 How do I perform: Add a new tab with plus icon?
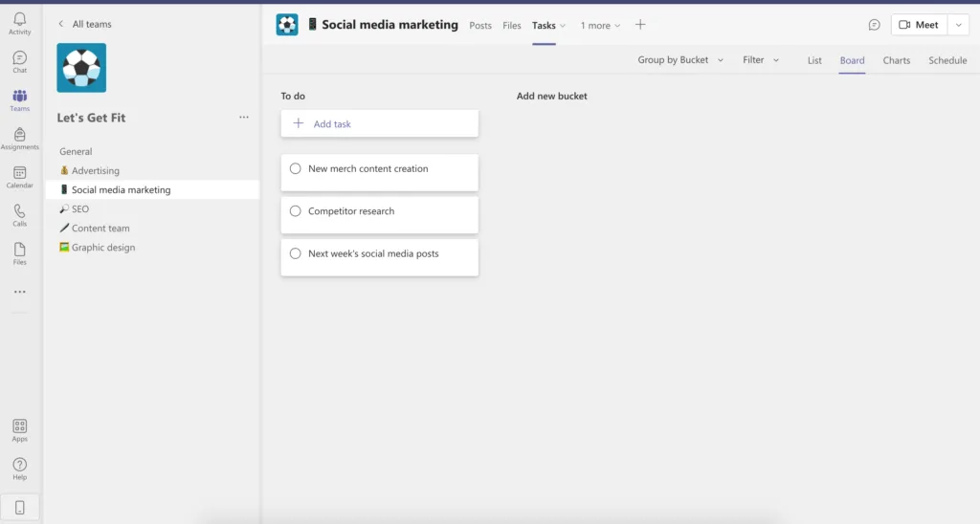click(x=640, y=25)
